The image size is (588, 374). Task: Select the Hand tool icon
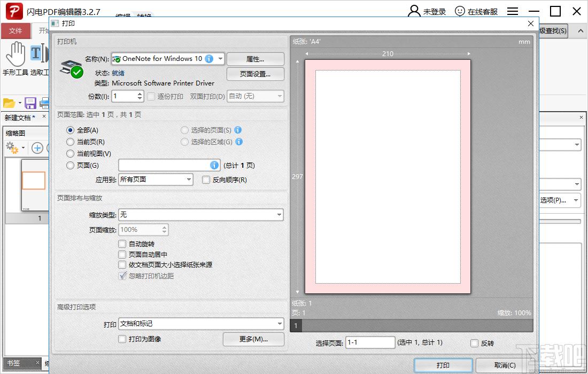click(x=16, y=54)
